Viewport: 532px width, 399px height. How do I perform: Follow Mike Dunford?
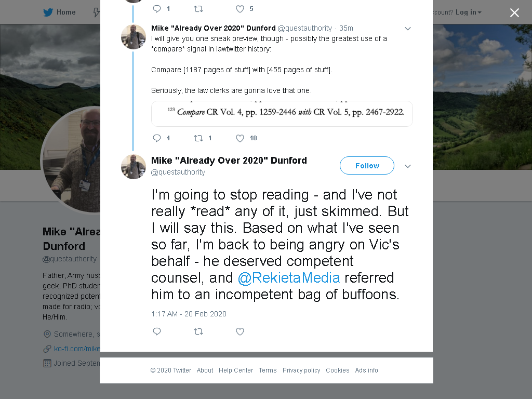[x=367, y=166]
